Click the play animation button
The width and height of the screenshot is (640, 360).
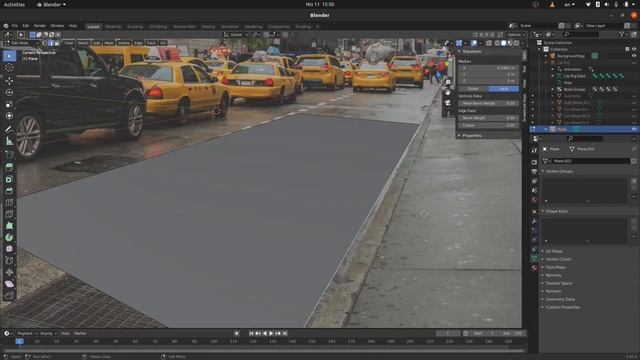click(x=271, y=333)
